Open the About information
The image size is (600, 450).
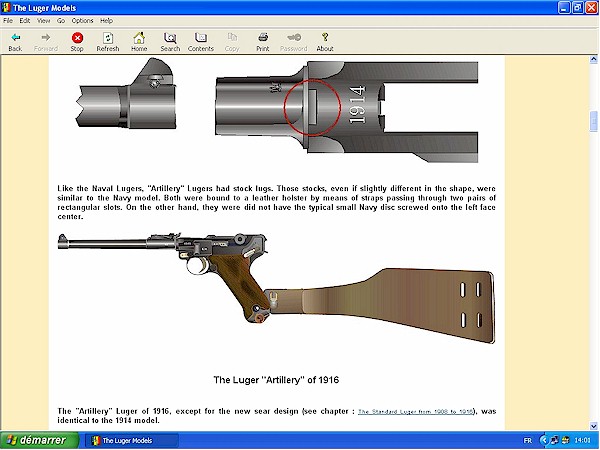[325, 42]
